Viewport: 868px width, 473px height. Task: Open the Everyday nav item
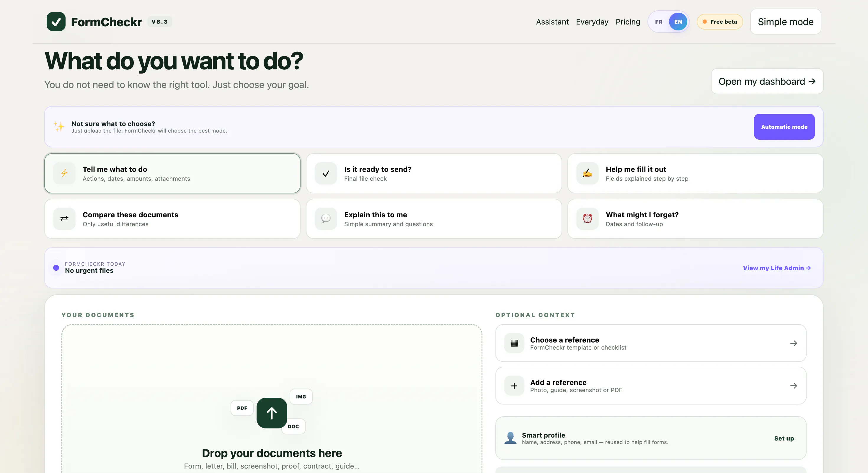(x=592, y=22)
